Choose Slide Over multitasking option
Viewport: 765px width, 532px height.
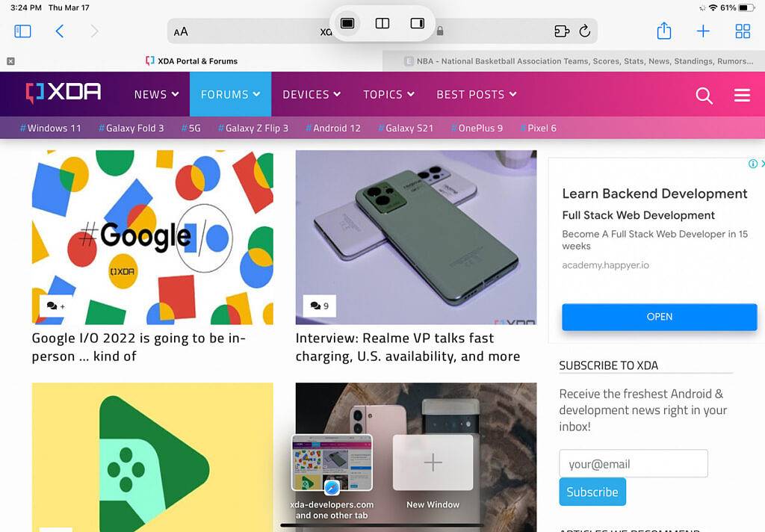click(418, 23)
